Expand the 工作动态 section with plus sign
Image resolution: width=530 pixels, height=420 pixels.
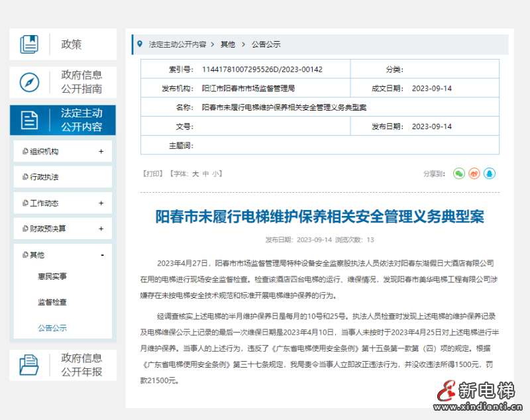pos(101,203)
